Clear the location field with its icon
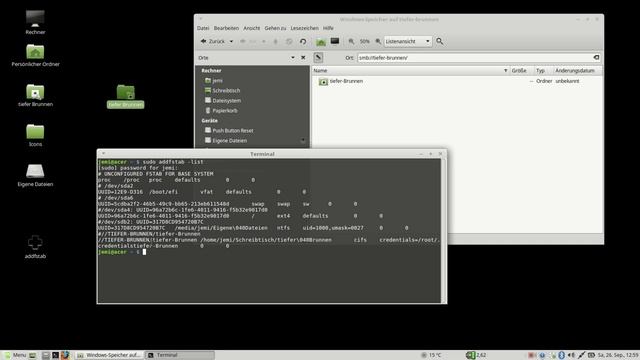Screen dimensions: 640x360 point(596,58)
